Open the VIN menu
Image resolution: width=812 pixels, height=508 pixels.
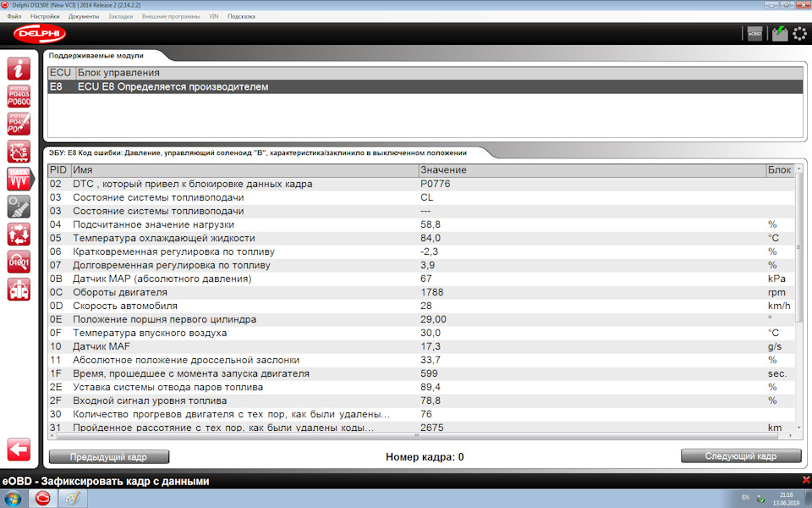click(214, 17)
